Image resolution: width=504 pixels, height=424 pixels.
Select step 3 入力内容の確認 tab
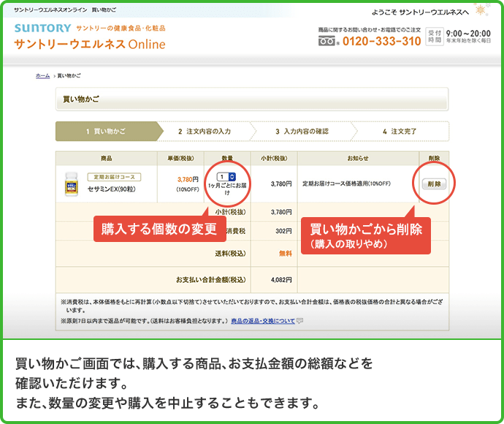click(x=302, y=132)
